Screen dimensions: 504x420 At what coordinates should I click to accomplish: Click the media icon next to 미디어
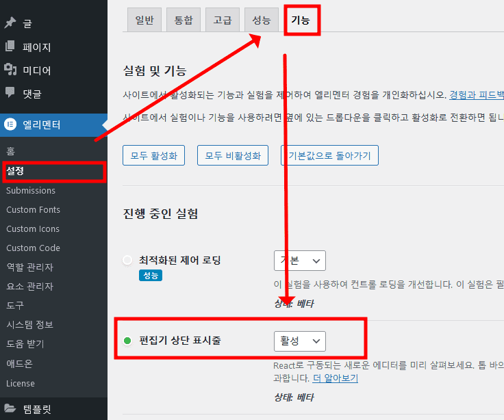pos(10,70)
